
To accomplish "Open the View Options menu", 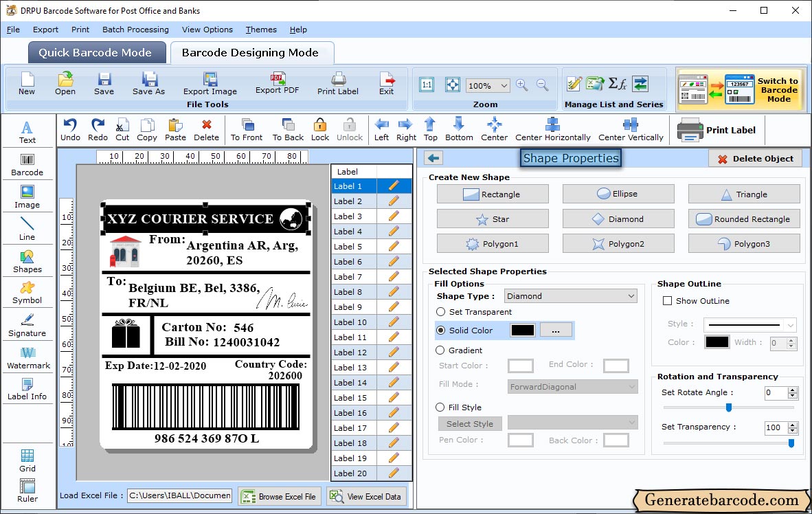I will click(207, 30).
